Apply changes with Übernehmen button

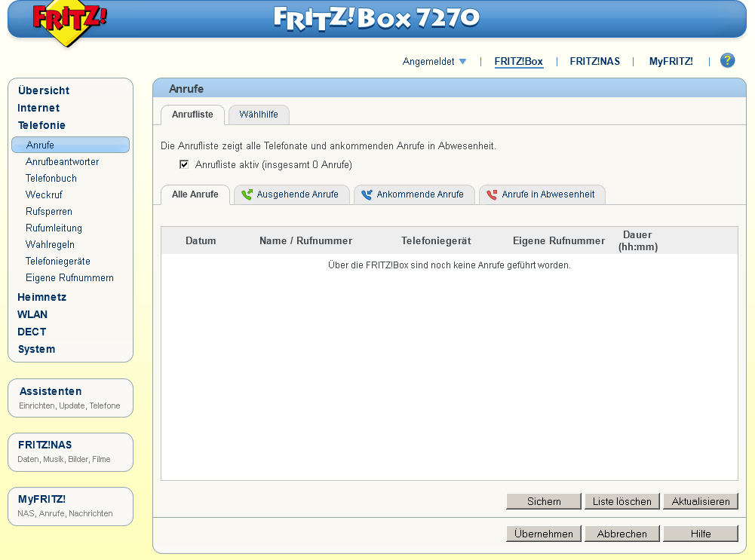[x=544, y=534]
